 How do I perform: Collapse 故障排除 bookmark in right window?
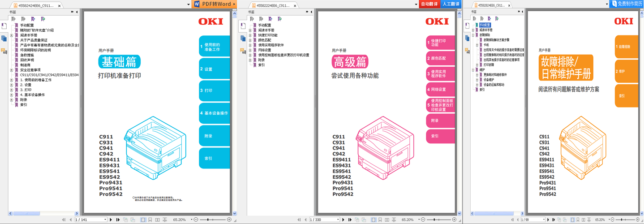tap(473, 35)
